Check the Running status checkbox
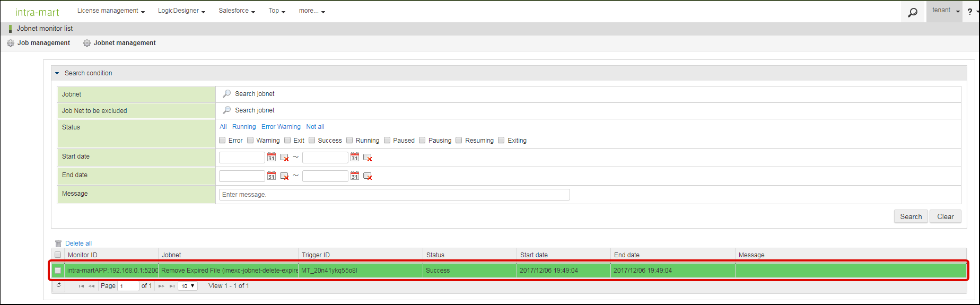980x305 pixels. point(349,141)
